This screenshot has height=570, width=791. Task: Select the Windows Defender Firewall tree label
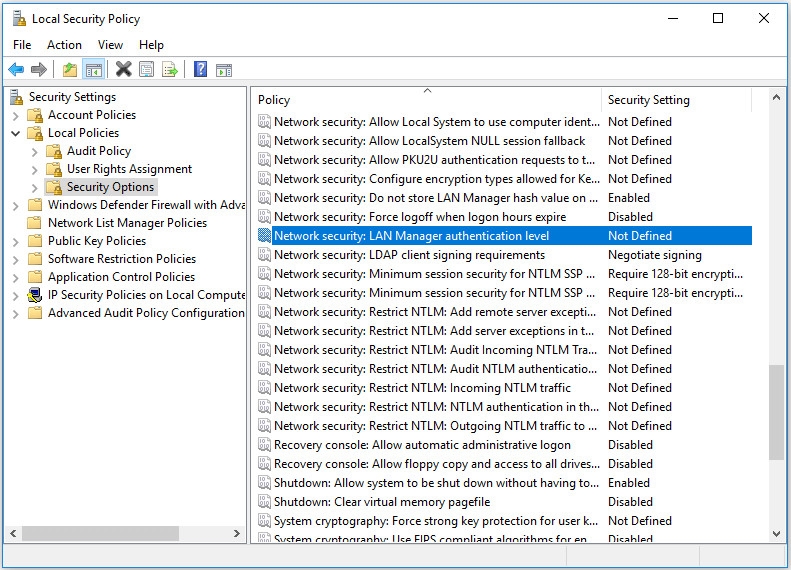click(x=146, y=205)
